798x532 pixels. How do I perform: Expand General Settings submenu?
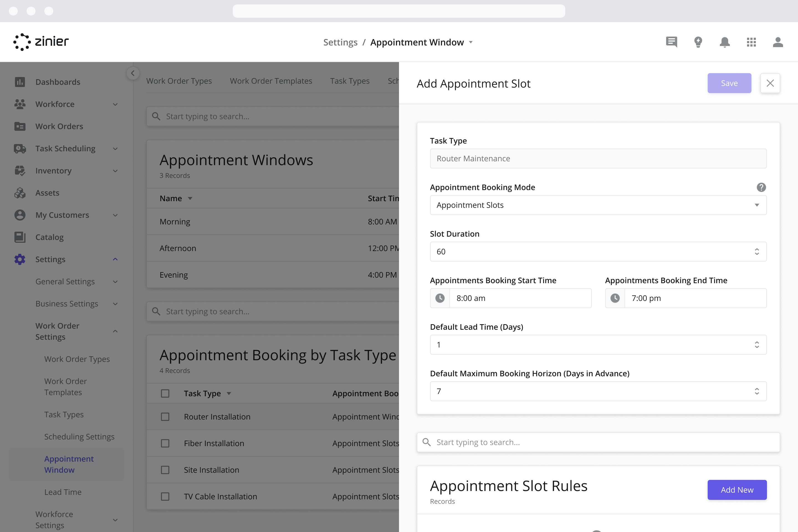[x=115, y=282]
